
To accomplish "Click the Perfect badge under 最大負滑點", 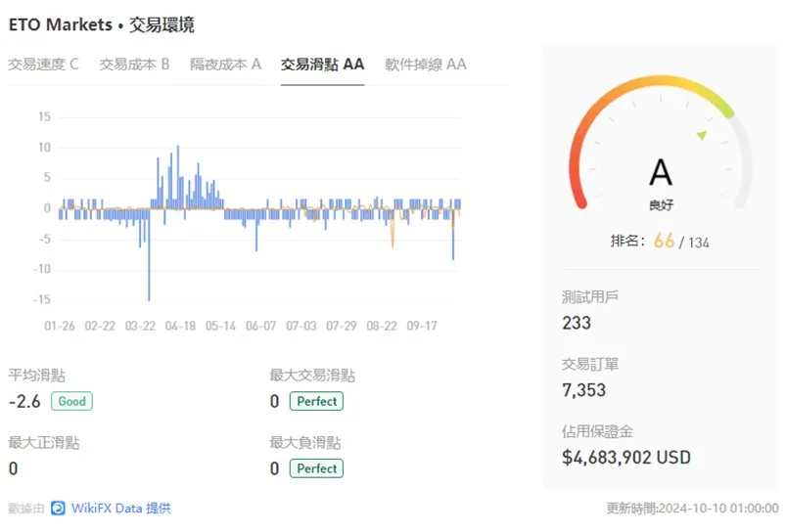I will (x=316, y=468).
